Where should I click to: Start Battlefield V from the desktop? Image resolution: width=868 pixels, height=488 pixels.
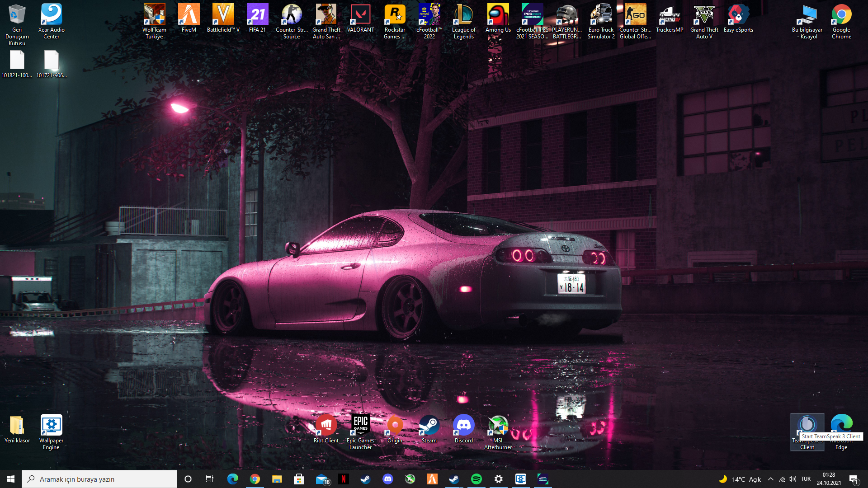click(223, 18)
